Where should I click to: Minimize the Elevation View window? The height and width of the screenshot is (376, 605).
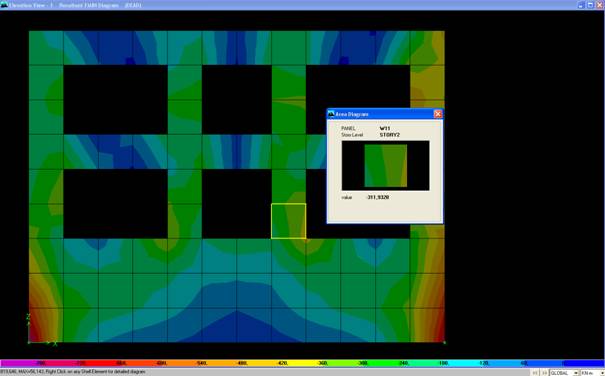point(581,5)
